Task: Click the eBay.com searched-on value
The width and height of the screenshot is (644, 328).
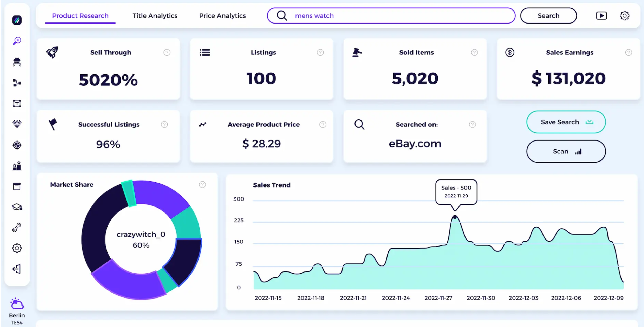Action: click(415, 144)
